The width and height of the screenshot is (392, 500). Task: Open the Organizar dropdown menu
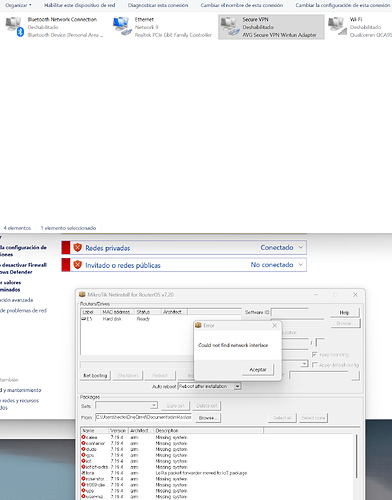(18, 5)
